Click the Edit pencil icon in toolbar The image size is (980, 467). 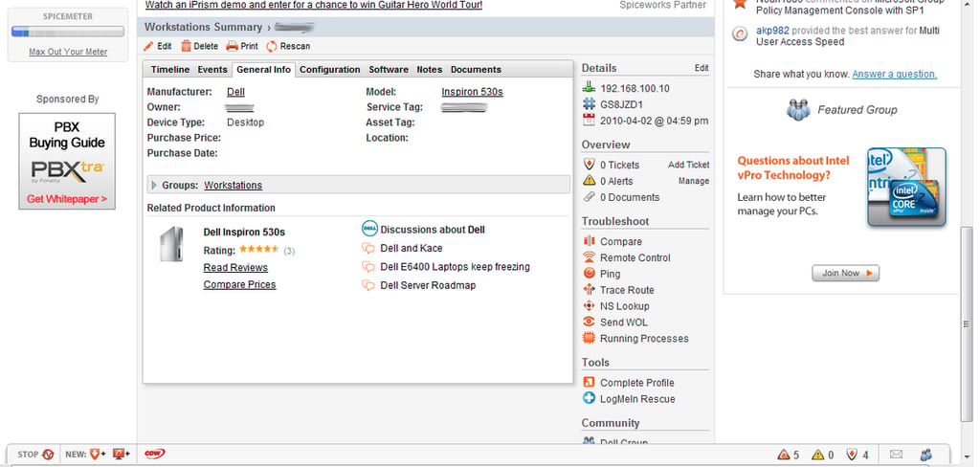point(148,46)
